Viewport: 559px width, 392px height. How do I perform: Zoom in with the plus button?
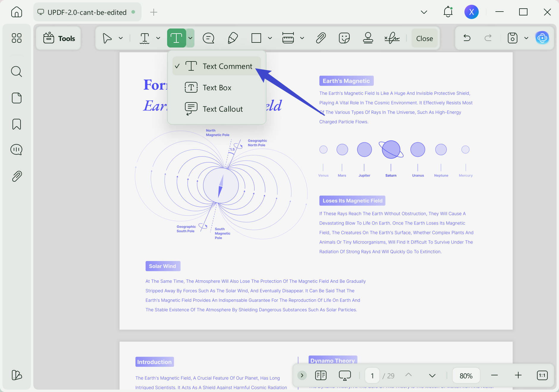point(518,375)
